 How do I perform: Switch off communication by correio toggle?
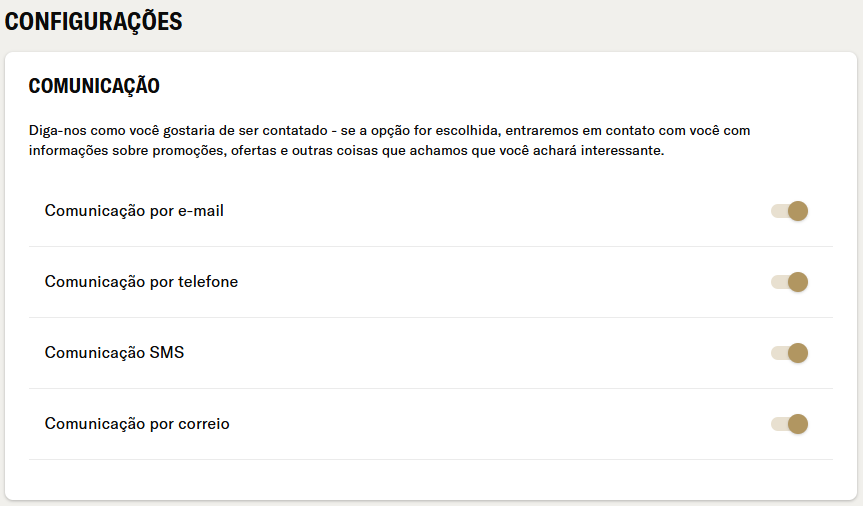click(x=789, y=424)
